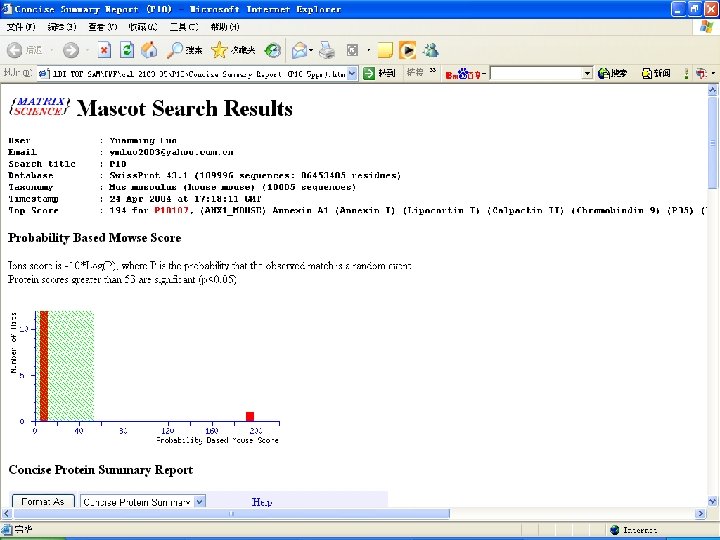
Task: Open the P10107 protein accession link
Action: [x=171, y=210]
